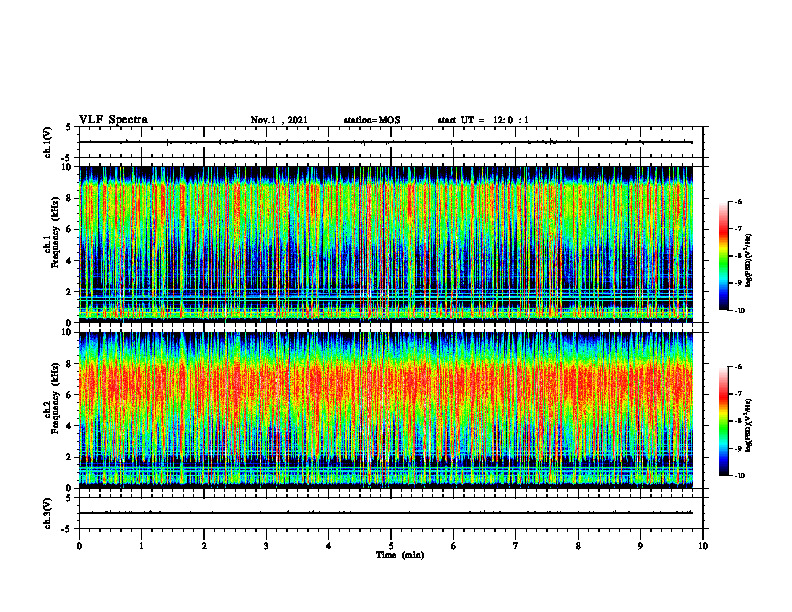Click the "Time (min)" x-axis label
This screenshot has width=792, height=612.
click(x=400, y=555)
